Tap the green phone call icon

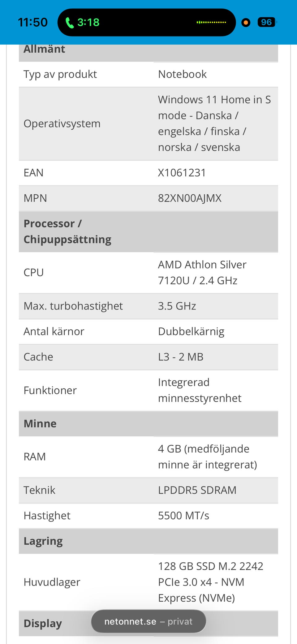[70, 23]
